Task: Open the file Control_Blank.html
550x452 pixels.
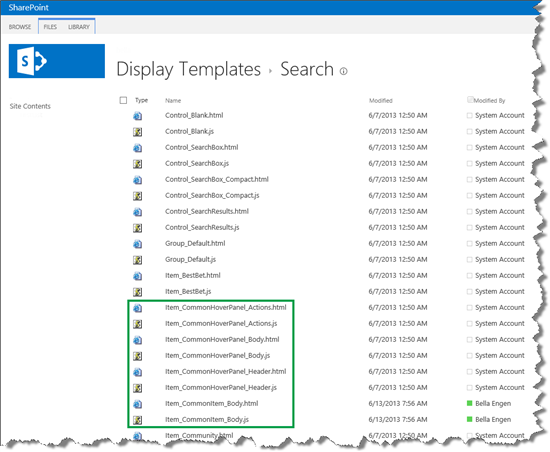Action: click(x=194, y=115)
